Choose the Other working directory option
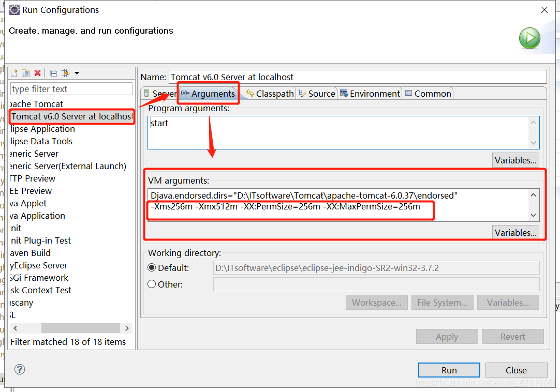 tap(152, 283)
